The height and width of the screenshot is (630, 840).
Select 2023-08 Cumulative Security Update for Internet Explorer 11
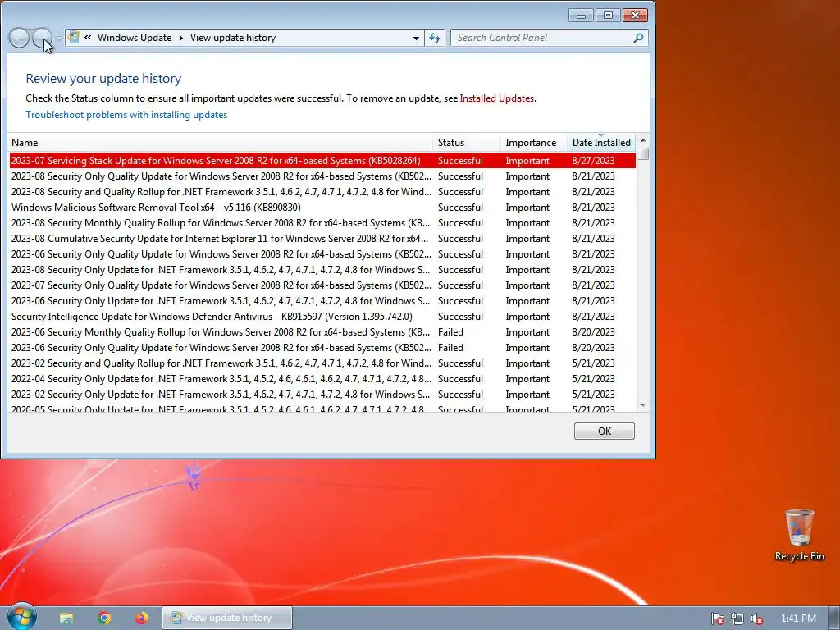(x=322, y=239)
